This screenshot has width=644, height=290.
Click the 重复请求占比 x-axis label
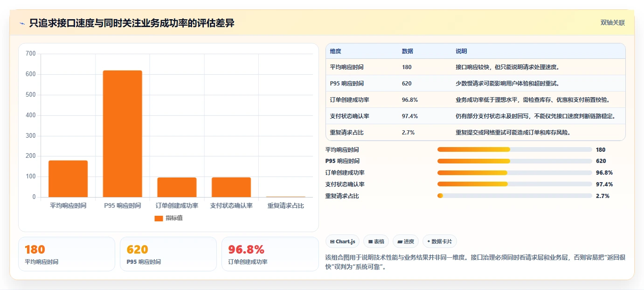[x=286, y=205]
